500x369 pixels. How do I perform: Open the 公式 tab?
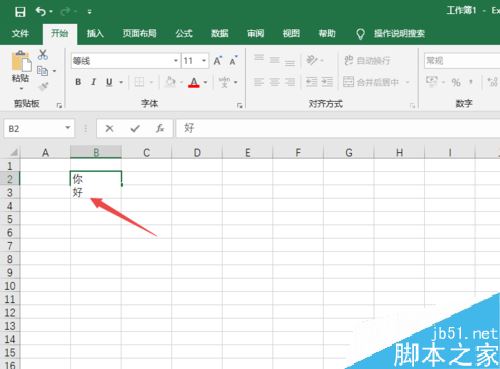184,33
